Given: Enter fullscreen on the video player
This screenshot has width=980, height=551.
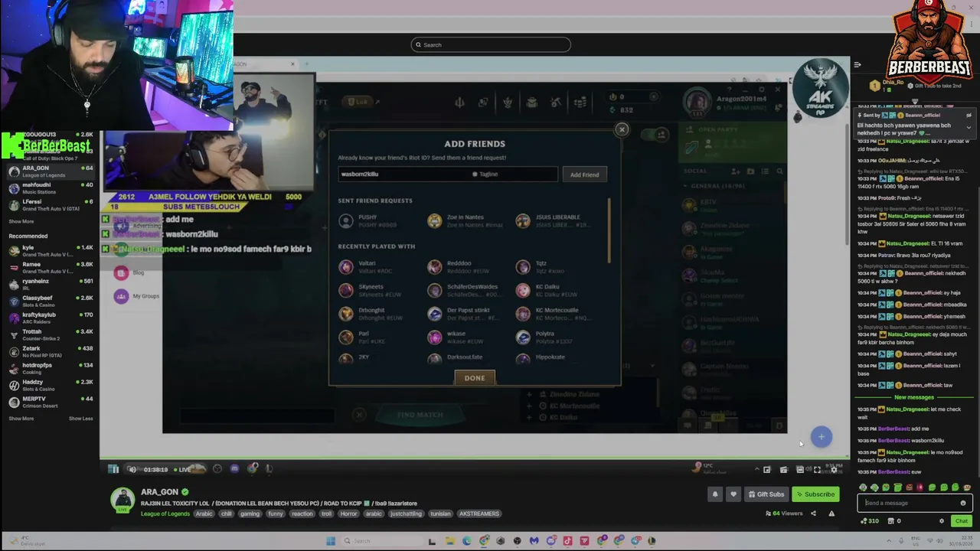Looking at the screenshot, I should tap(817, 469).
